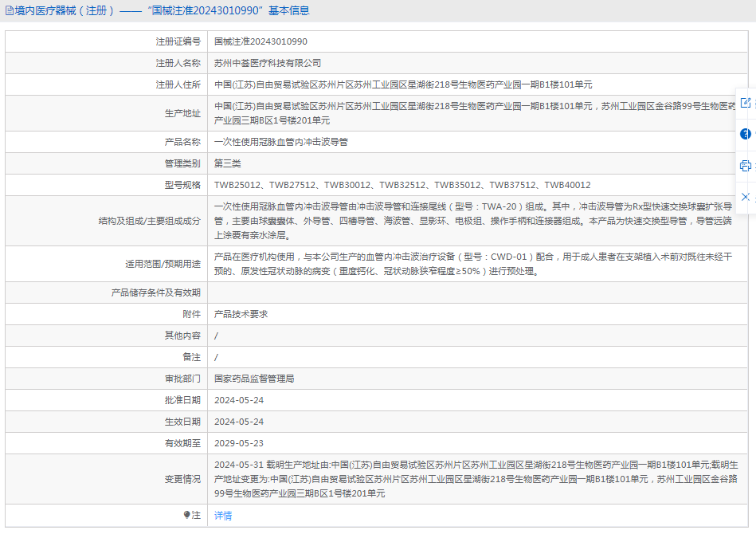Click the 其他内容 row label
Image resolution: width=756 pixels, height=534 pixels.
pyautogui.click(x=182, y=336)
